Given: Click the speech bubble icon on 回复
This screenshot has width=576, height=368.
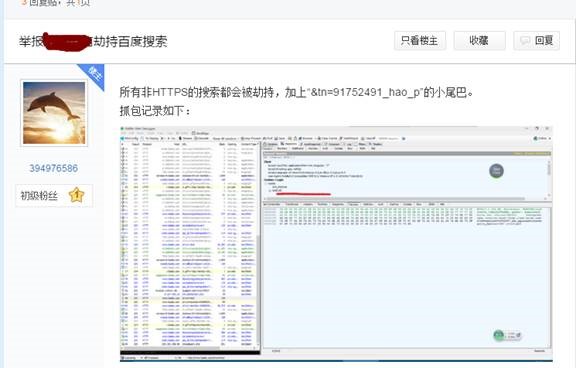Looking at the screenshot, I should point(525,41).
